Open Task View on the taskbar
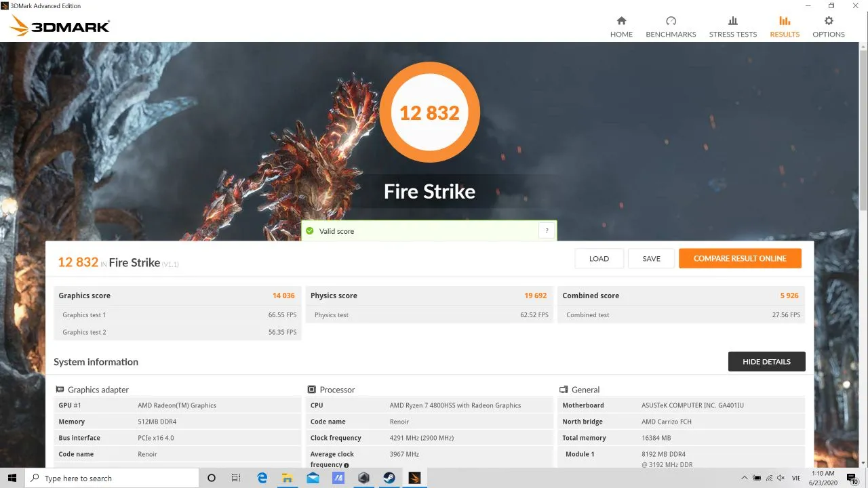Image resolution: width=868 pixels, height=488 pixels. coord(236,478)
